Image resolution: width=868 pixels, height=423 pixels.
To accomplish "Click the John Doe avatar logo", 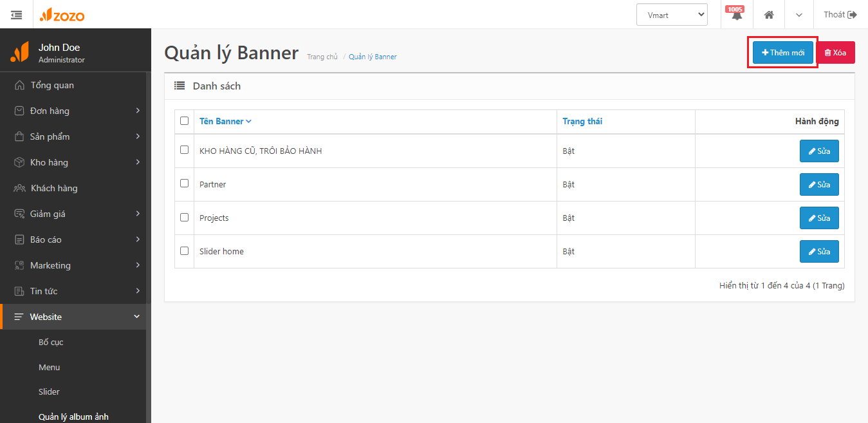I will (19, 52).
